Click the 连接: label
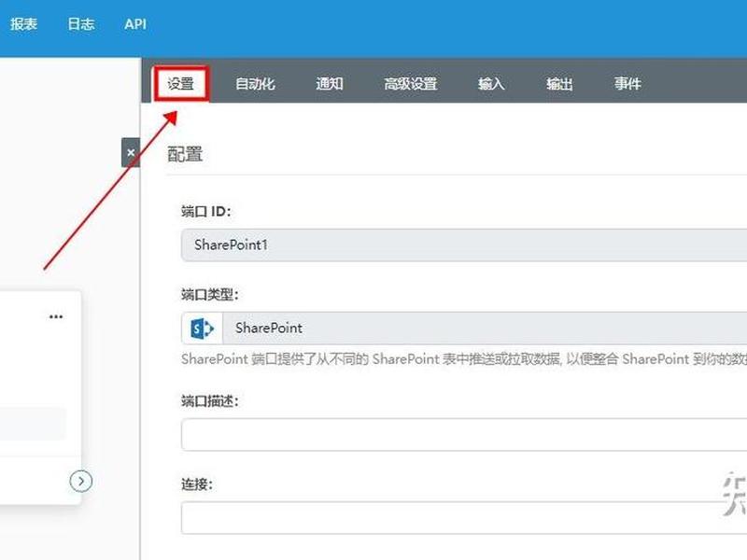The image size is (747, 560). click(x=197, y=484)
